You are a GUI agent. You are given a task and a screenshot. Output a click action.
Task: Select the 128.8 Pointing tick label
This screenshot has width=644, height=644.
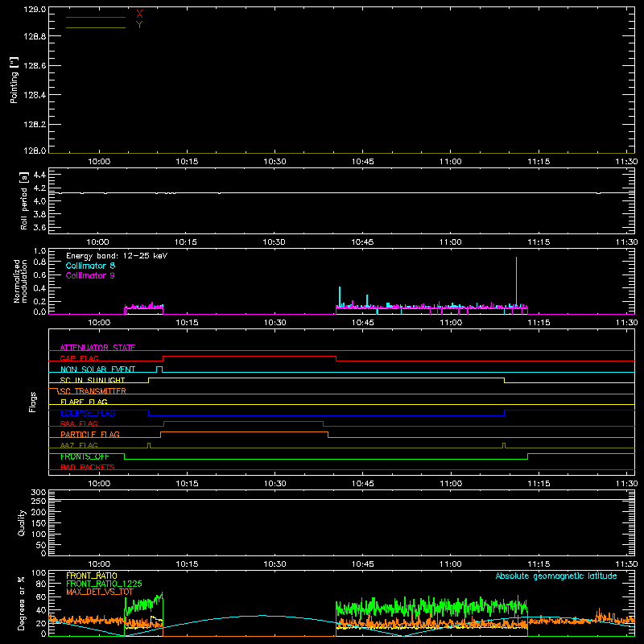(35, 36)
